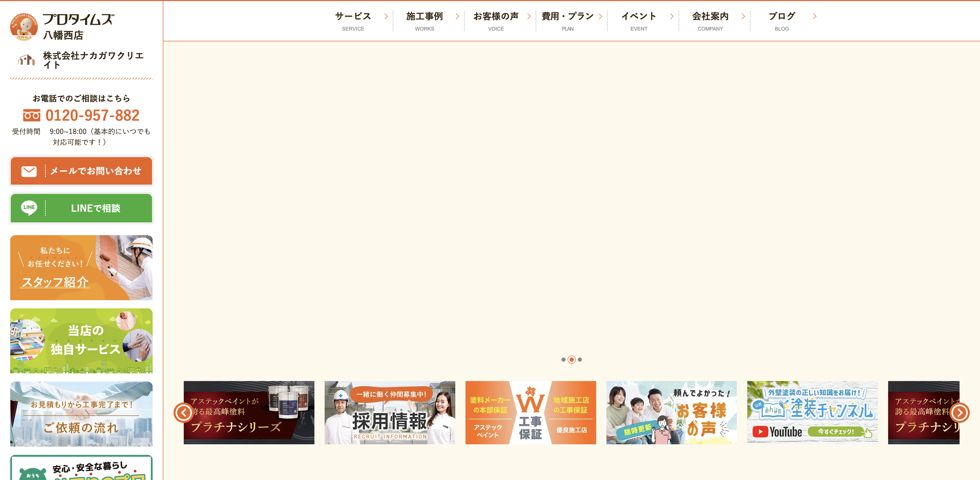The width and height of the screenshot is (980, 480).
Task: Click the envelope mail icon
Action: [x=29, y=171]
